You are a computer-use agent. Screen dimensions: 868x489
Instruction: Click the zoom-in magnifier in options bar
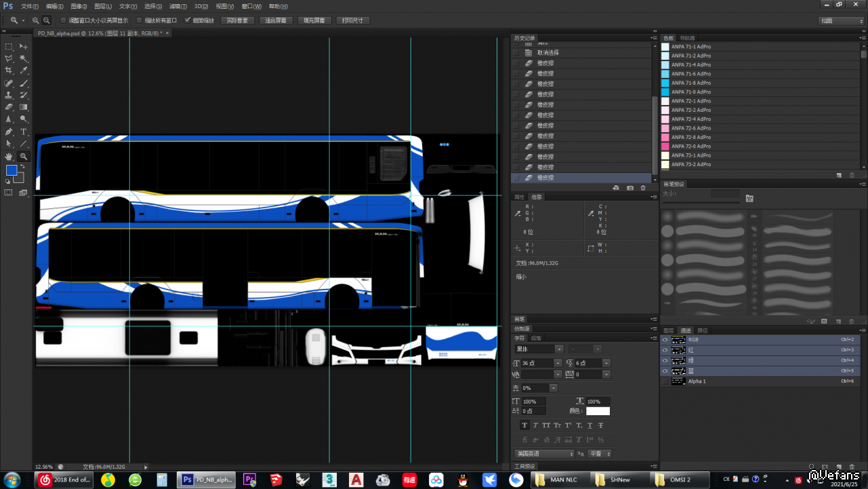[x=36, y=20]
